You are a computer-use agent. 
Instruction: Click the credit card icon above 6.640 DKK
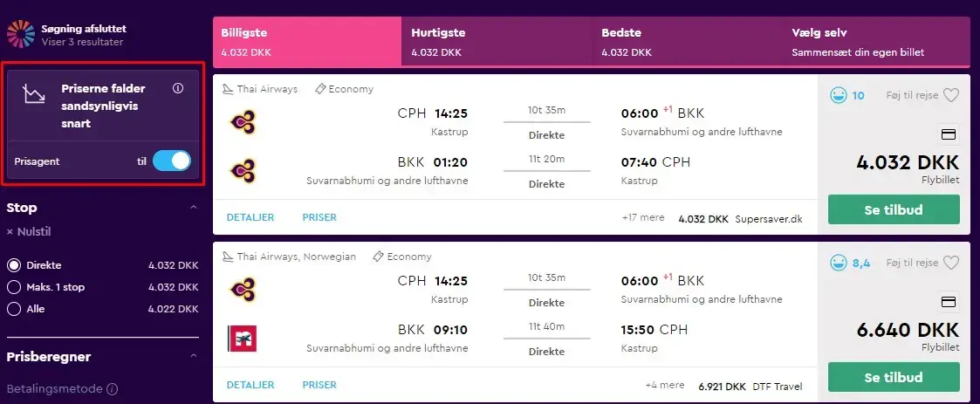click(x=948, y=302)
